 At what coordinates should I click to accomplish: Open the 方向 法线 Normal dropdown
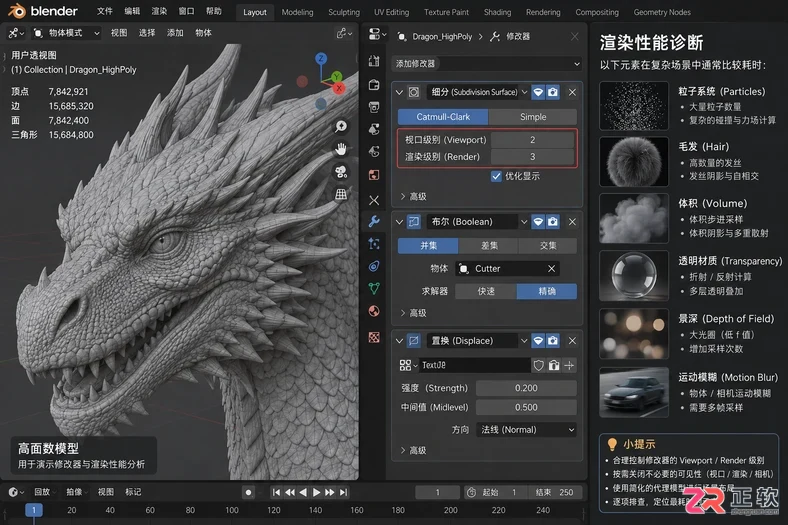(x=526, y=430)
